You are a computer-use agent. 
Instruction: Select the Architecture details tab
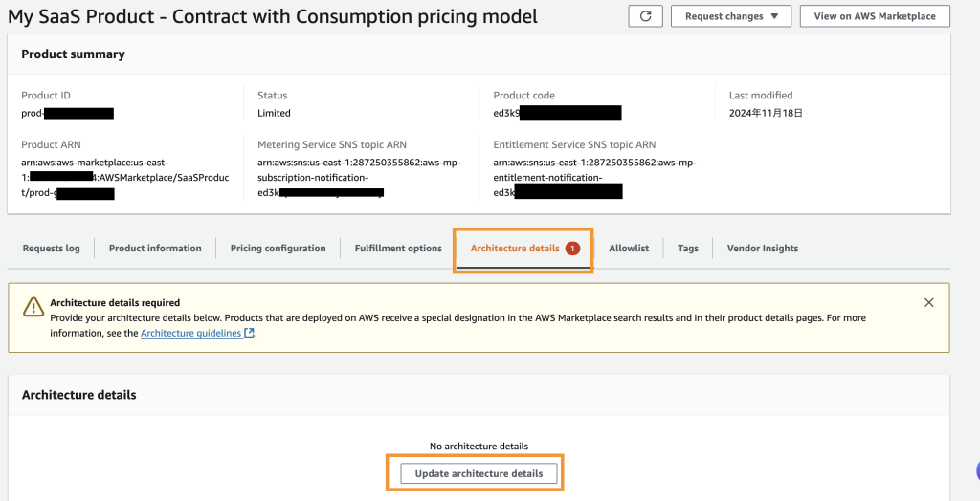tap(515, 249)
